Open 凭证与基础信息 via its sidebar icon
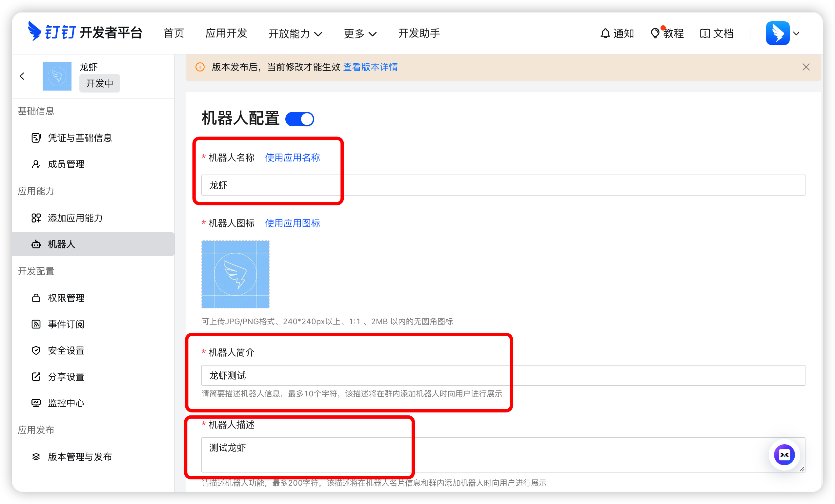The image size is (835, 504). click(36, 137)
